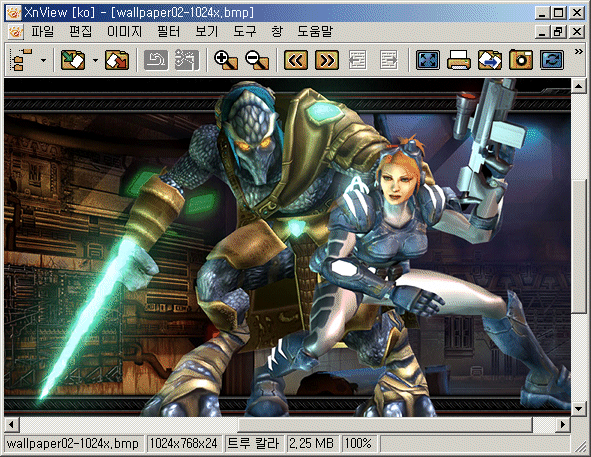This screenshot has width=591, height=457.
Task: Click the greyed magic wand icon
Action: coord(187,60)
